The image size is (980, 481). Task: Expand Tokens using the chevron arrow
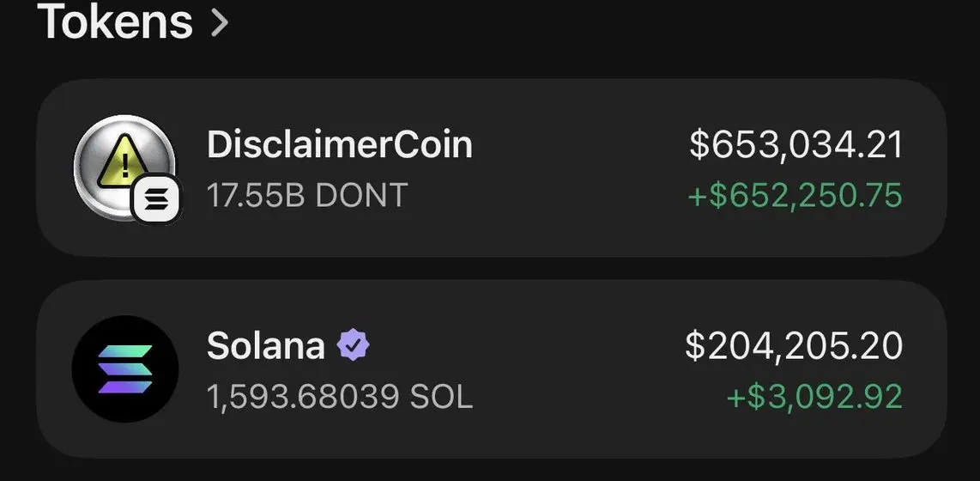coord(220,23)
